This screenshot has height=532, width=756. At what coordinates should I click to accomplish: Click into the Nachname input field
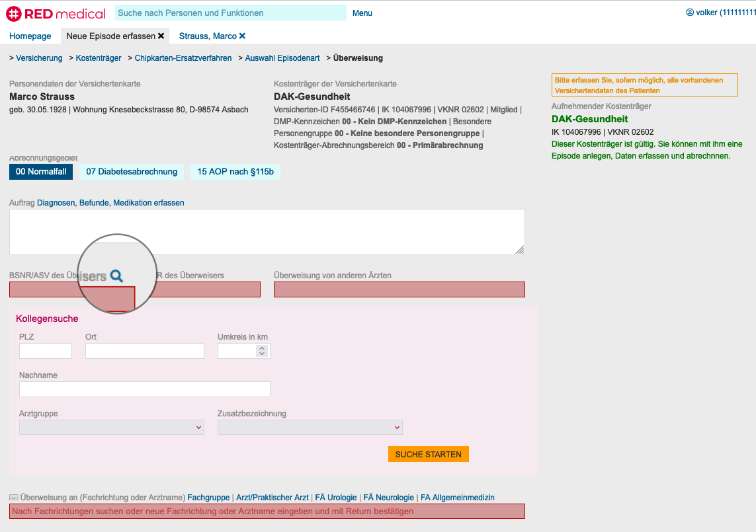145,389
